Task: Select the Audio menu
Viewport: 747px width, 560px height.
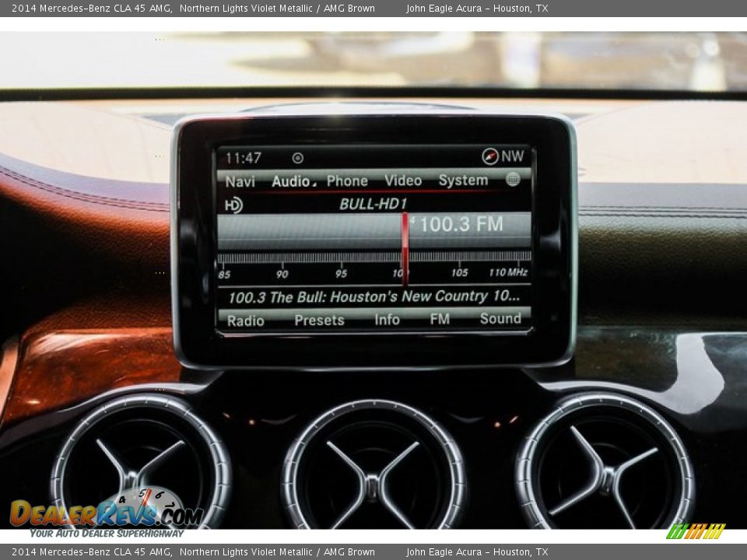Action: (291, 181)
